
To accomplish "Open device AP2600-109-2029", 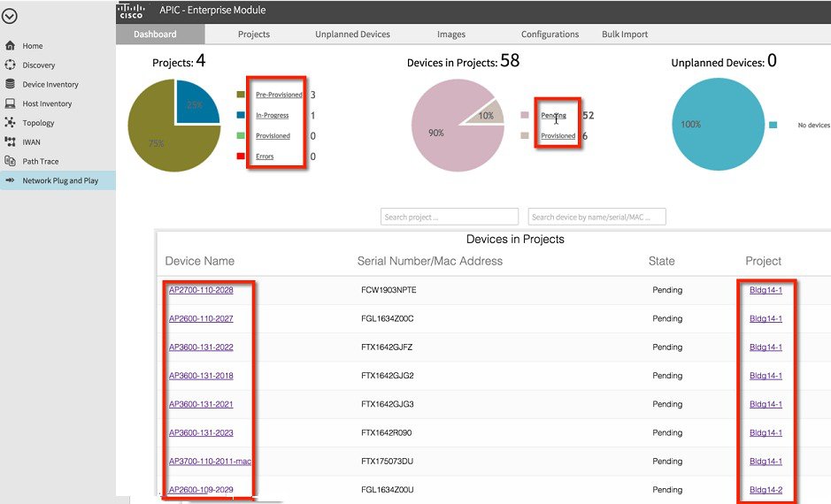I will (201, 490).
